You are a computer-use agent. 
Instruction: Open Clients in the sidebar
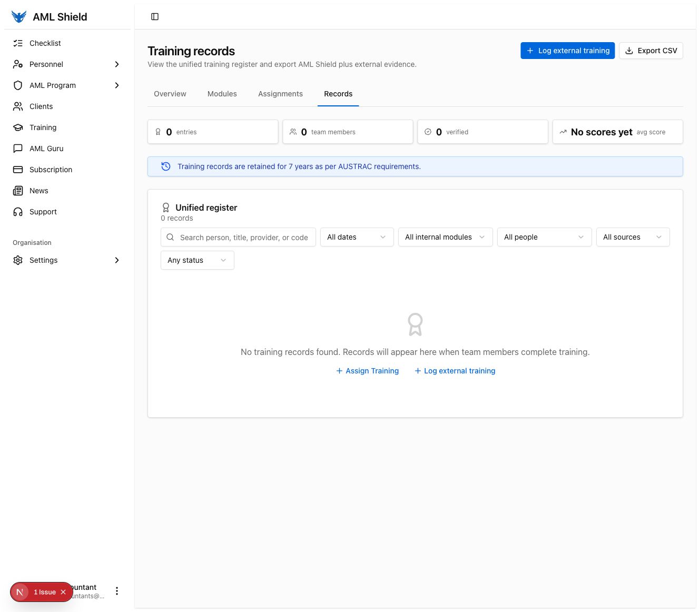point(67,106)
